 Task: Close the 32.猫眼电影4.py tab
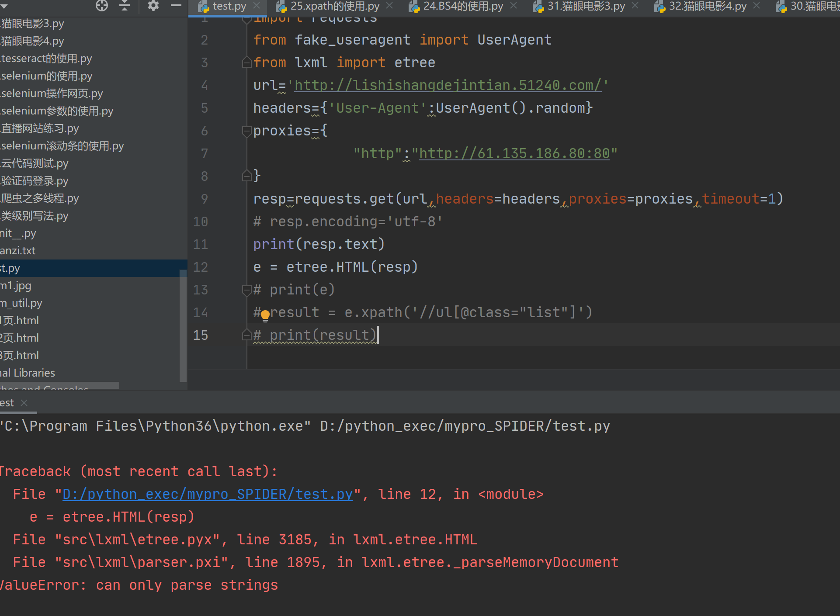click(x=757, y=6)
